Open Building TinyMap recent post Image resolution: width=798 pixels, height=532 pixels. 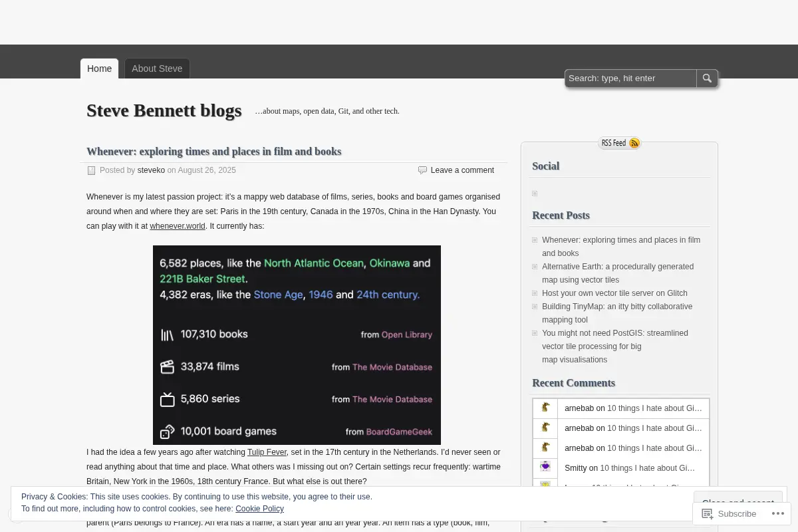point(617,313)
